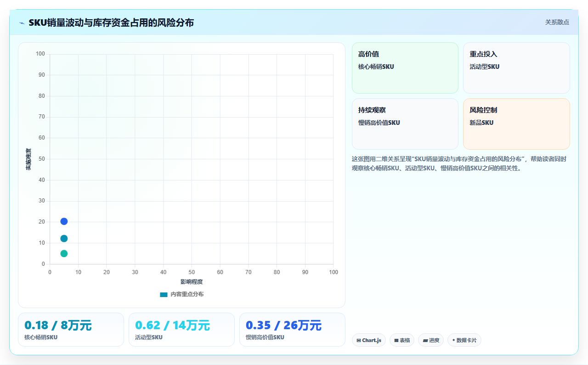The width and height of the screenshot is (588, 365).
Task: Toggle the 内容重点分布 legend swatch
Action: point(164,294)
